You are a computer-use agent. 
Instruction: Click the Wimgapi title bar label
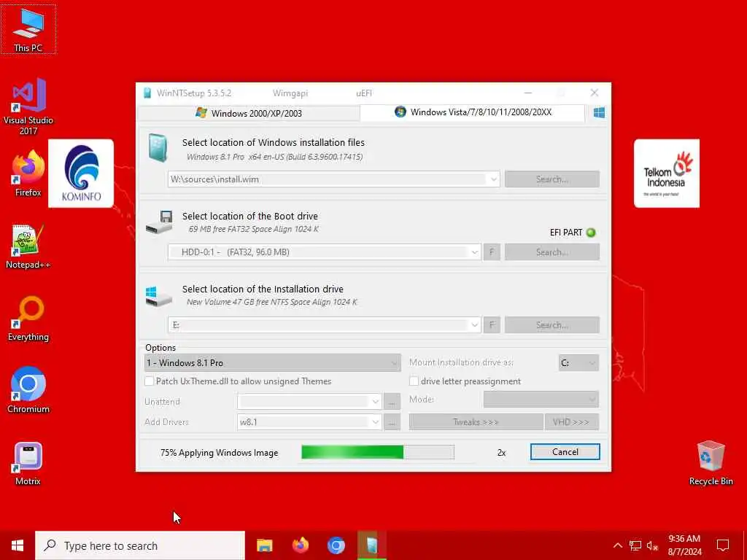(x=290, y=93)
